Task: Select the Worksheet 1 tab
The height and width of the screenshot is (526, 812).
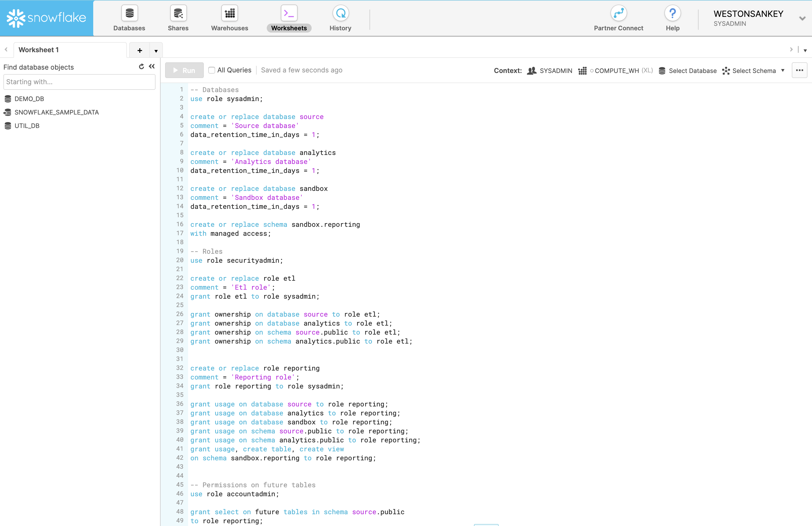Action: 70,50
